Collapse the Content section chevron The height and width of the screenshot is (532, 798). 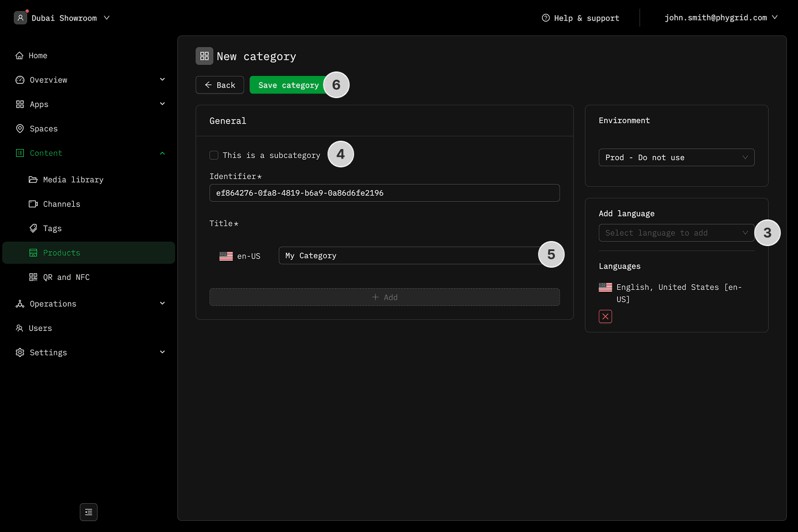pyautogui.click(x=162, y=153)
